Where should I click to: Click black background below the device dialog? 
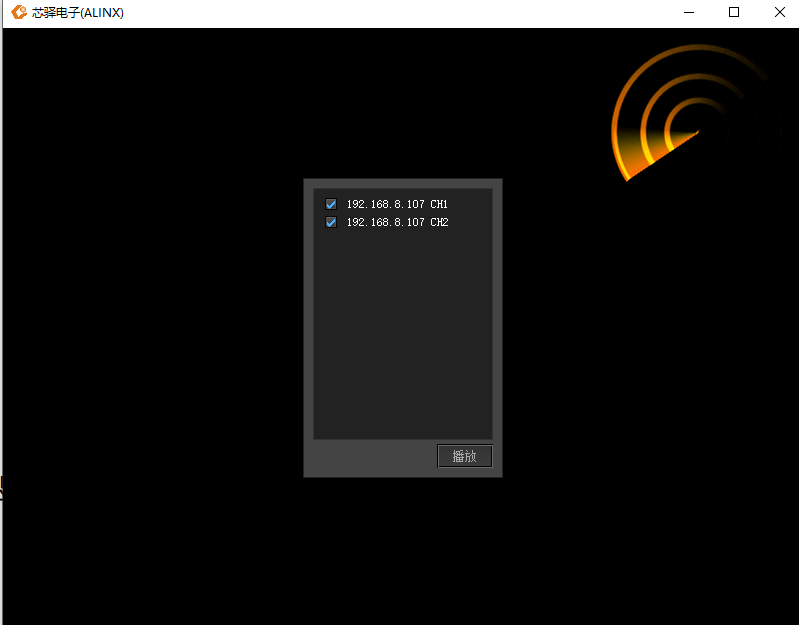tap(403, 550)
